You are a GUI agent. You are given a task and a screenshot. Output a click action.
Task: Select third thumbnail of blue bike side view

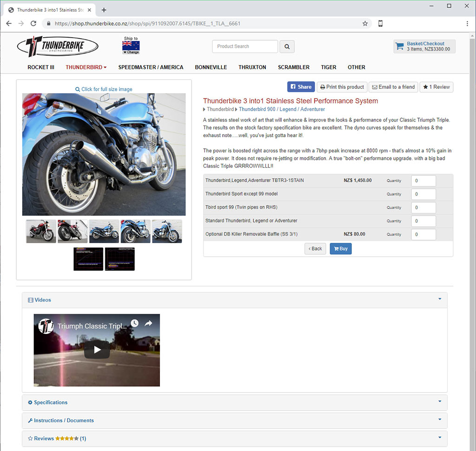coord(104,231)
